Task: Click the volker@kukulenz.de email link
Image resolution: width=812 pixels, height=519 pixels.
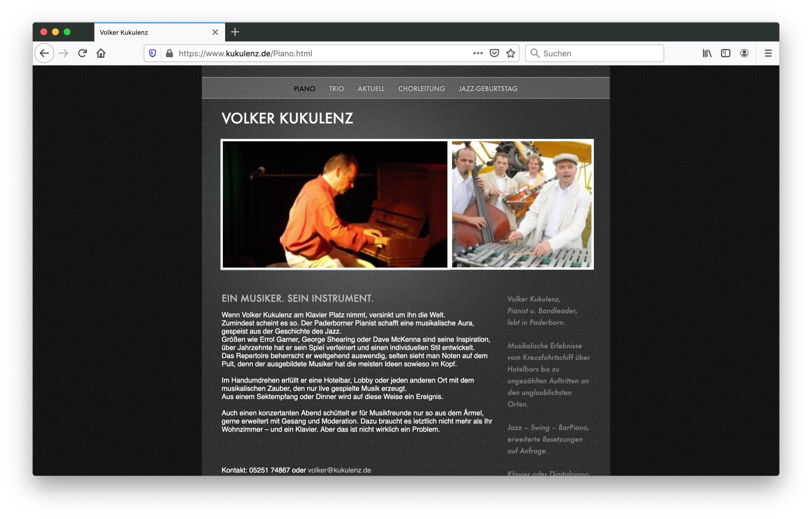Action: click(339, 470)
